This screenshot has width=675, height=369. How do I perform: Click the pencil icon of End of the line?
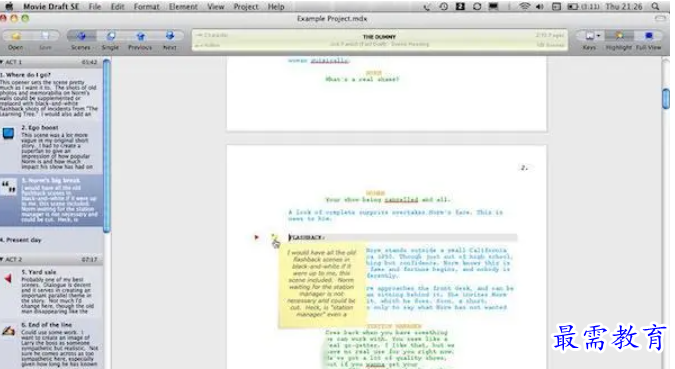click(x=9, y=331)
